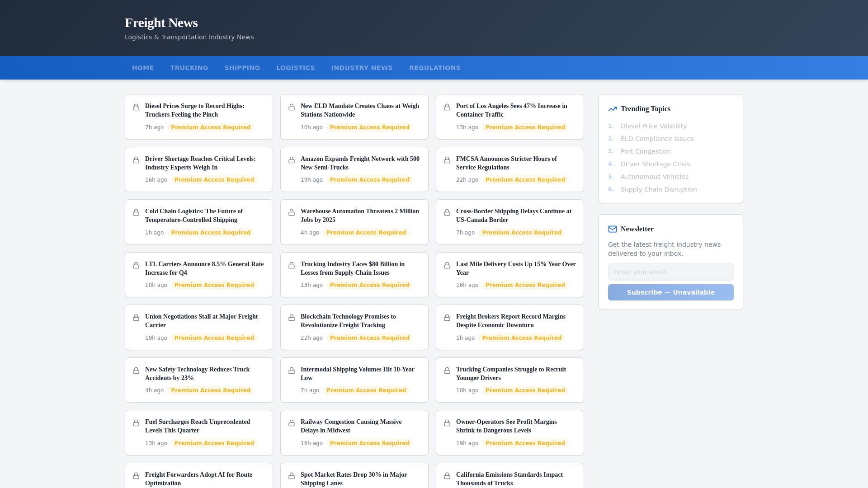Go to the HOME nav item
This screenshot has width=868, height=488.
coord(143,68)
